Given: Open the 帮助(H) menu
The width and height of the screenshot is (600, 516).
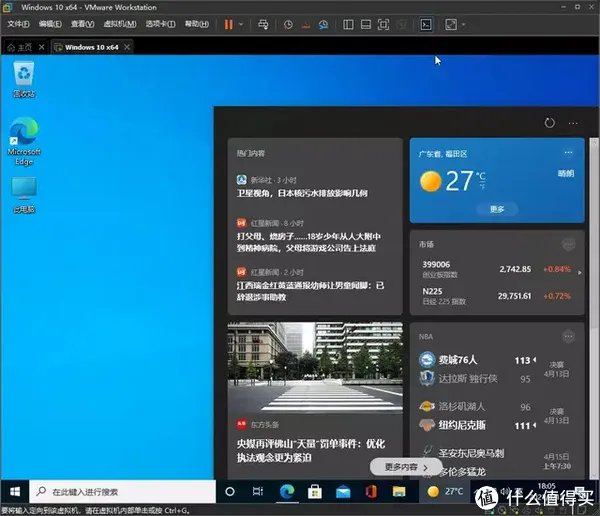Looking at the screenshot, I should tap(197, 24).
